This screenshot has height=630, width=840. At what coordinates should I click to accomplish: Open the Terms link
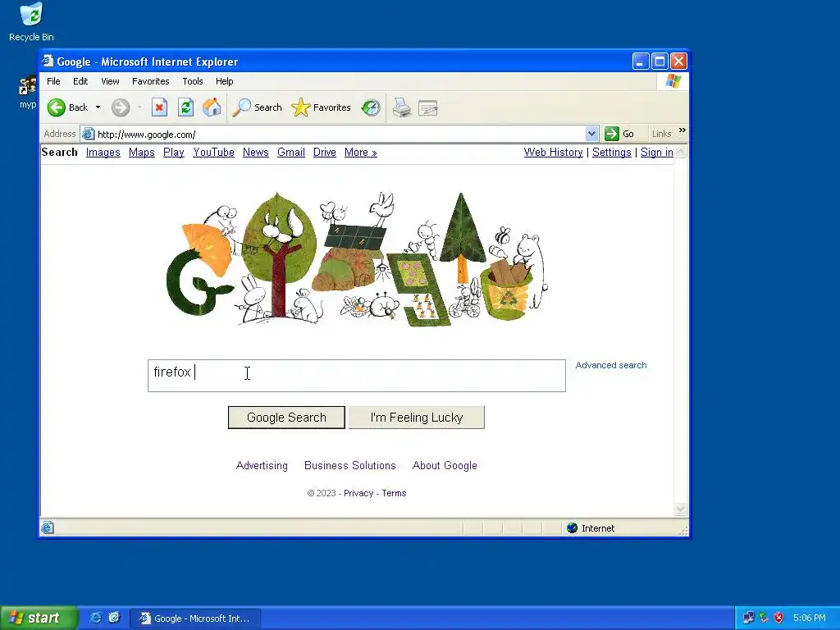(394, 493)
